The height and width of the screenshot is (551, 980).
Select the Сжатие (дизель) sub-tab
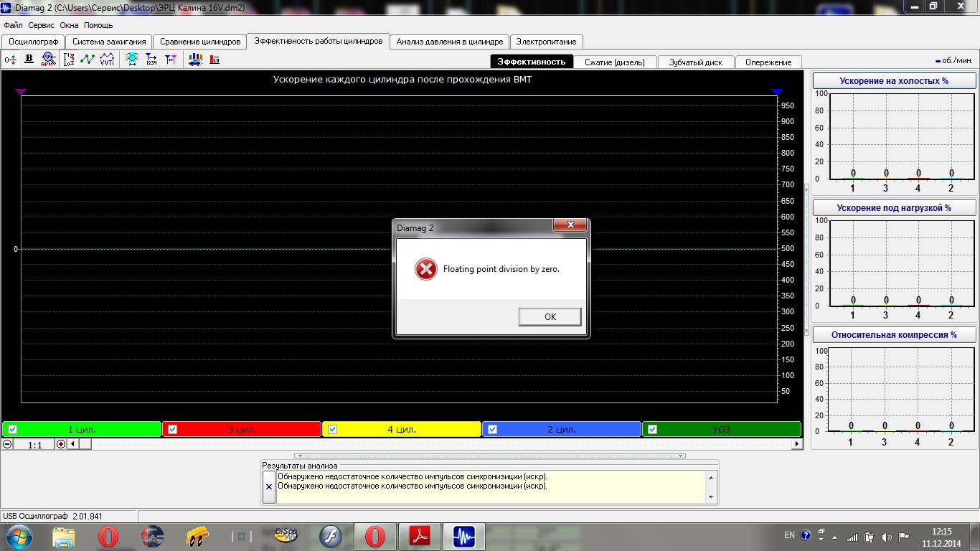point(615,62)
